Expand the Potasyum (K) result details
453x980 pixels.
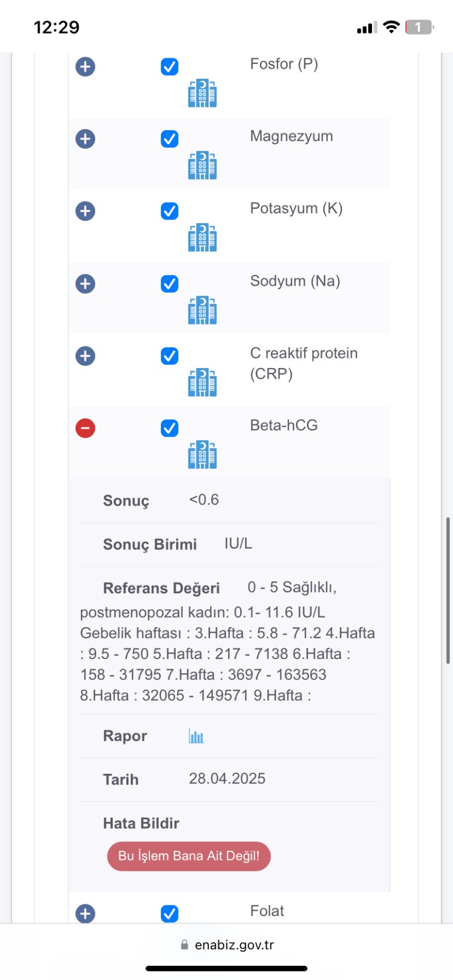(86, 211)
